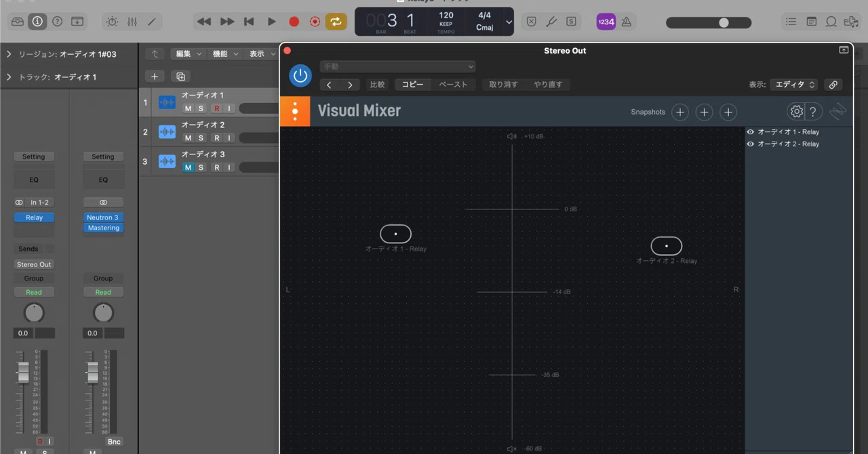
Task: Select the オーディオ 2 - Relay node
Action: click(667, 246)
